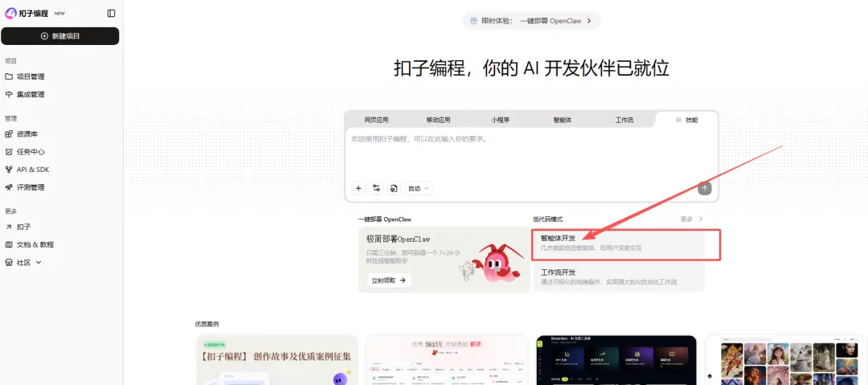The height and width of the screenshot is (385, 868).
Task: Focus the 欢迎使用扣子编程 prompt input
Action: [531, 153]
